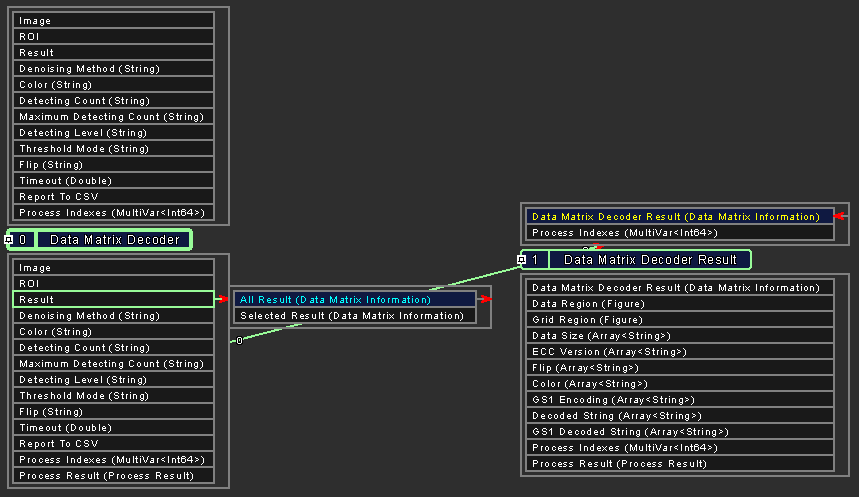Select the Data Matrix Decoder Result node title

[650, 260]
